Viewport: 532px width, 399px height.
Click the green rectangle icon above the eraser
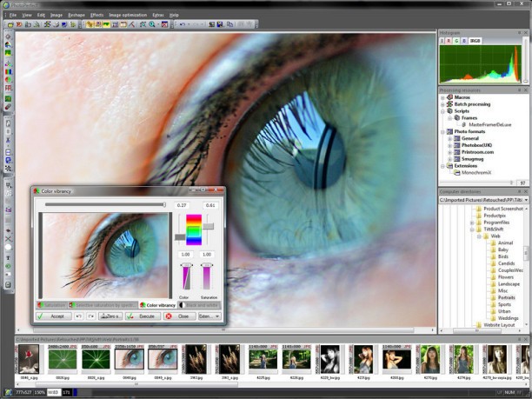click(x=8, y=99)
